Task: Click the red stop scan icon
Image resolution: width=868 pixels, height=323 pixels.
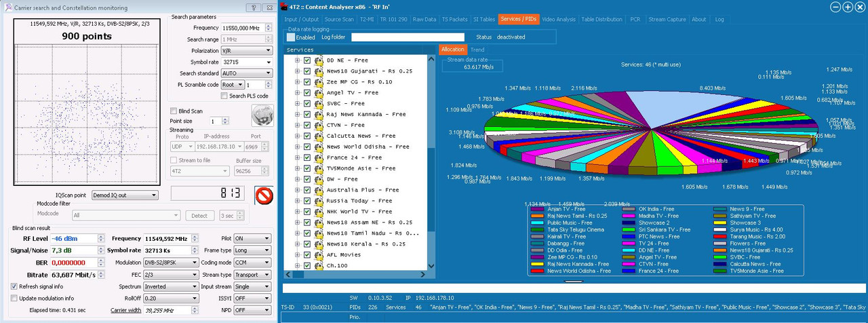Action: coord(264,195)
